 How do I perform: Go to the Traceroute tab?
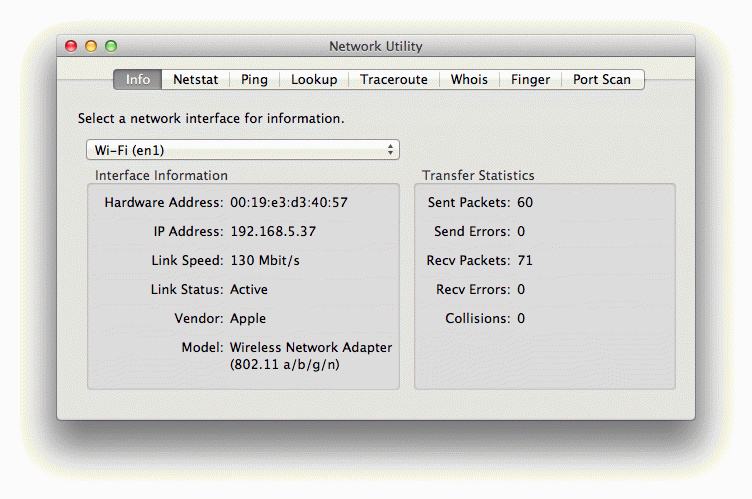tap(393, 79)
